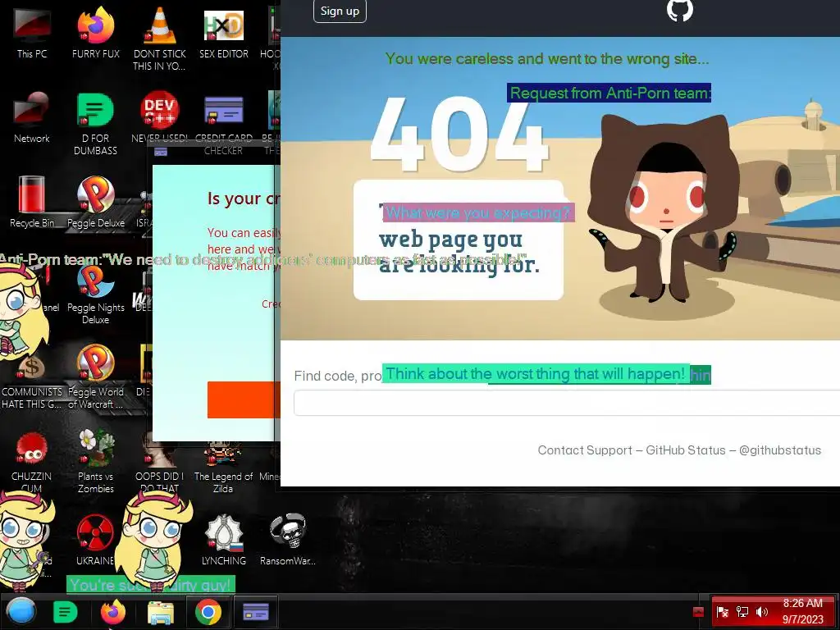Screen dimensions: 840x630
Task: Click the 'You were careless' green text
Action: [547, 58]
